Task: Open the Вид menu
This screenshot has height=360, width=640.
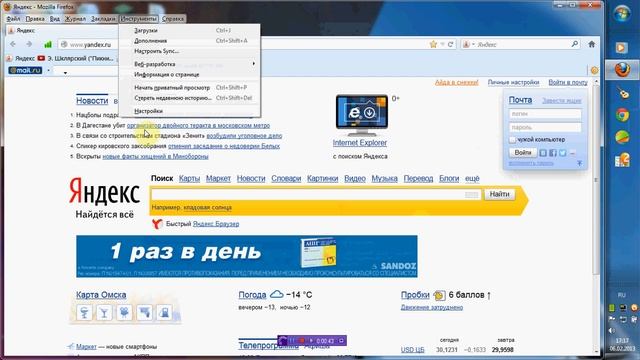Action: click(54, 19)
